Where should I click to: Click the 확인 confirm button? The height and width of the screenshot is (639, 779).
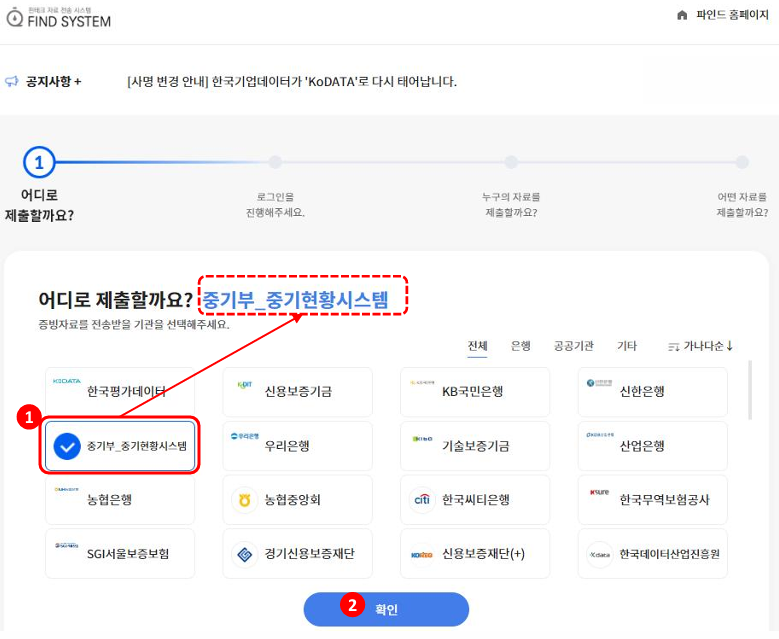click(x=386, y=609)
